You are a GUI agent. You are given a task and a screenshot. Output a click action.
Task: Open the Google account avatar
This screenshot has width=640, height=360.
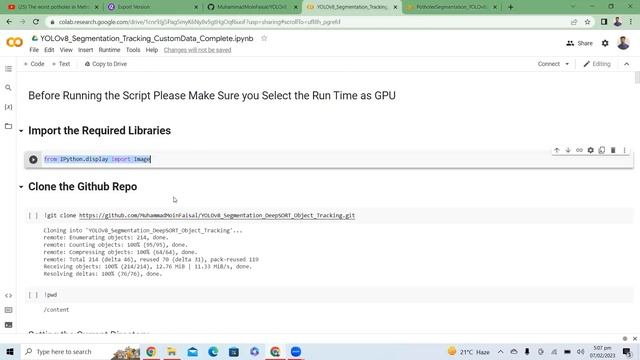tap(623, 43)
